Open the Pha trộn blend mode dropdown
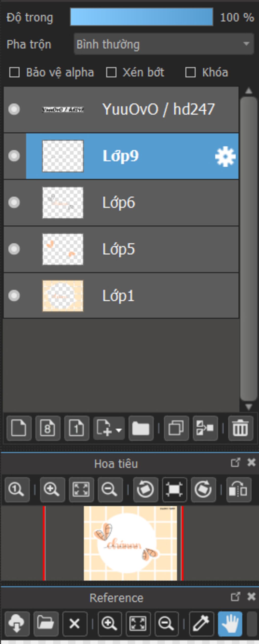Viewport: 259px width, 644px height. (164, 44)
